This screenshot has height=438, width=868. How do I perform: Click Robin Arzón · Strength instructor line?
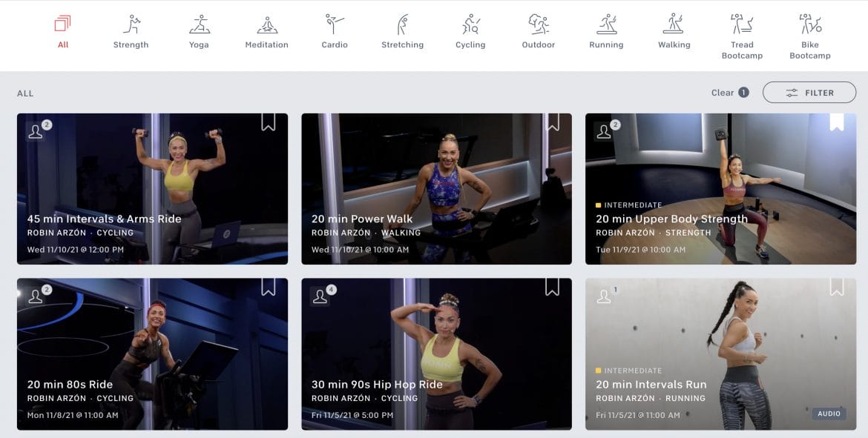pyautogui.click(x=653, y=233)
